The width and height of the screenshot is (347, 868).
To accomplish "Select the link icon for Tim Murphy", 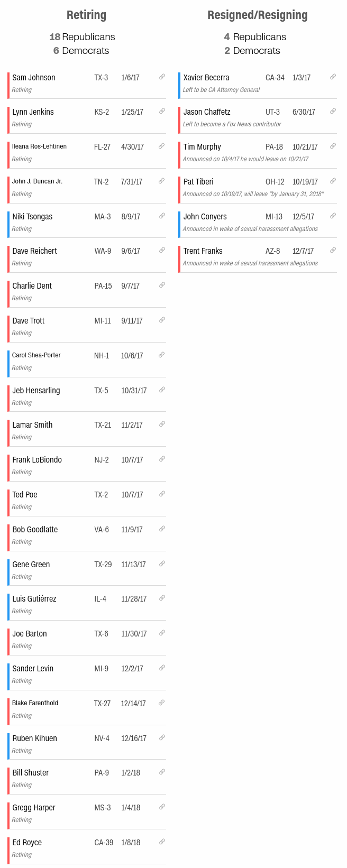I will point(333,146).
